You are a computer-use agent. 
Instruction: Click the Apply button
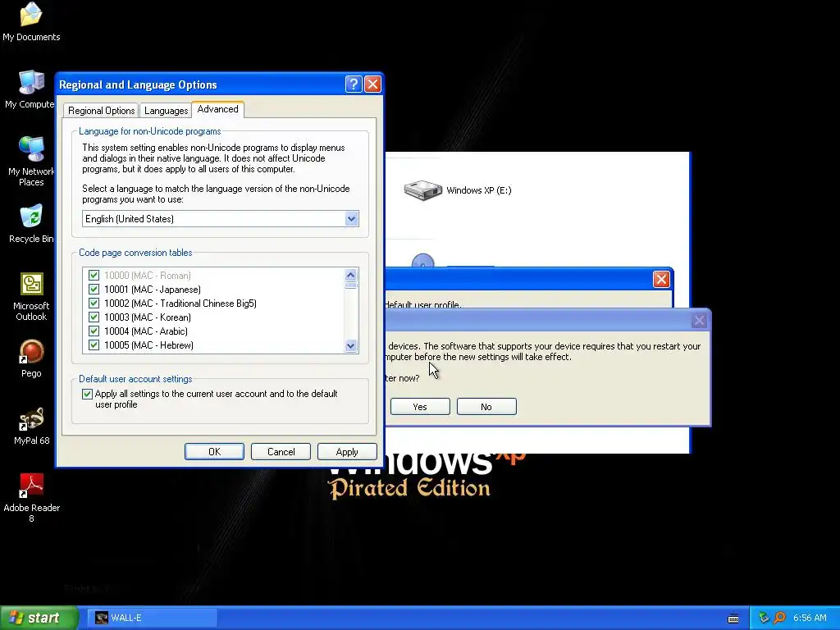tap(347, 452)
